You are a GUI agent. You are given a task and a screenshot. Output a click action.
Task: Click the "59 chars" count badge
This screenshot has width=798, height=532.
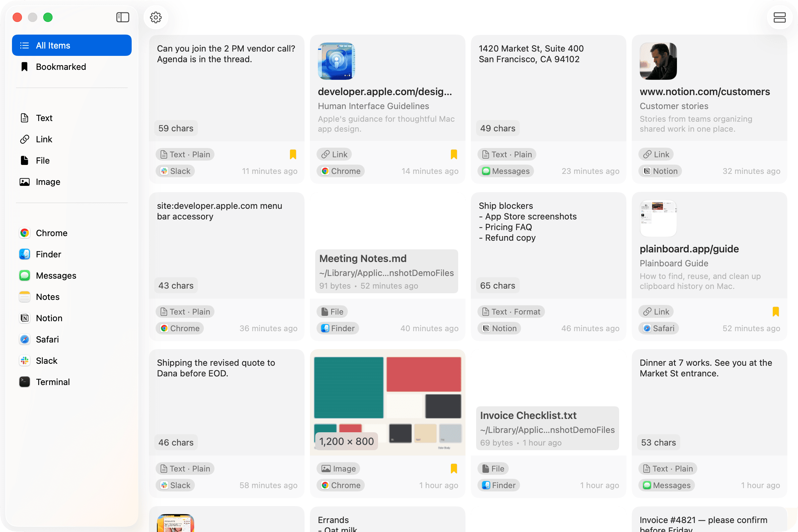coord(176,128)
